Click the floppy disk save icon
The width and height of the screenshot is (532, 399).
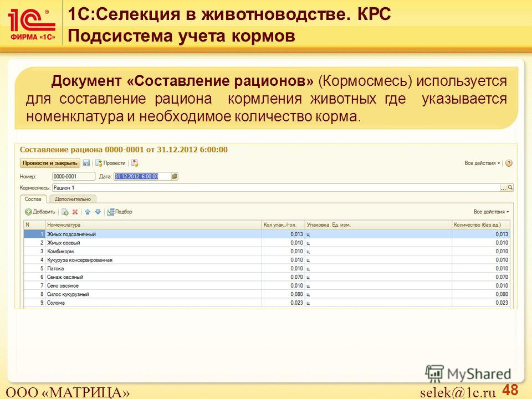86,163
